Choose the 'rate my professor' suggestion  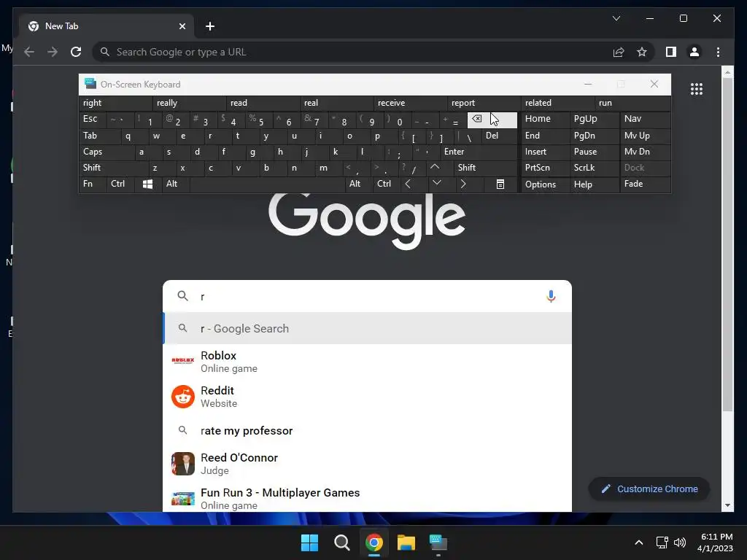point(367,430)
